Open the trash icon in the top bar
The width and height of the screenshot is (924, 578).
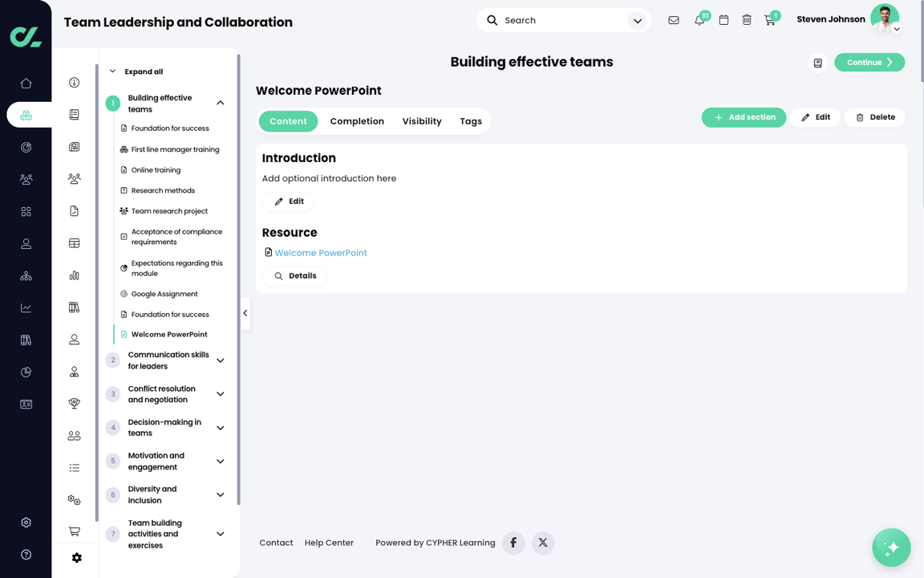click(x=747, y=19)
